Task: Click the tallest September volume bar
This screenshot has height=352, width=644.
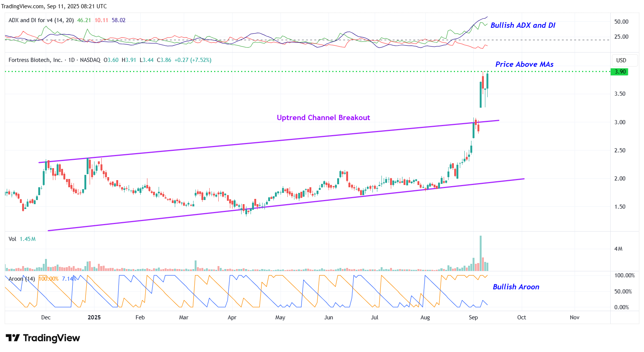Action: 480,253
